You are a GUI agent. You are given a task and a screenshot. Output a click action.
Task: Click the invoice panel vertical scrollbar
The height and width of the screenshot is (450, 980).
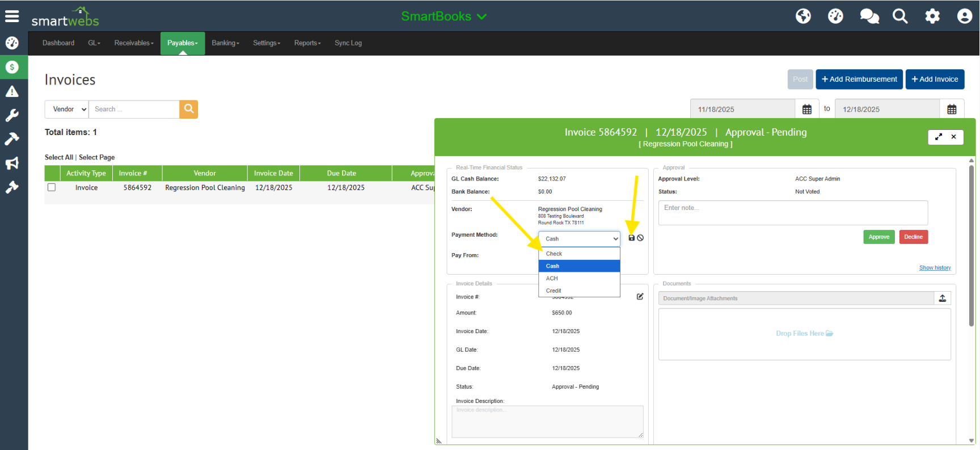pyautogui.click(x=971, y=244)
